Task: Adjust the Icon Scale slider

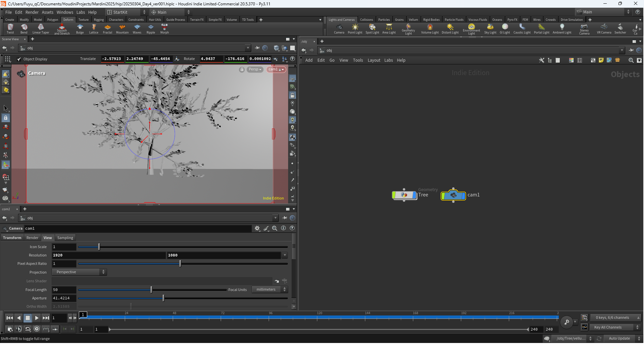Action: pos(183,247)
